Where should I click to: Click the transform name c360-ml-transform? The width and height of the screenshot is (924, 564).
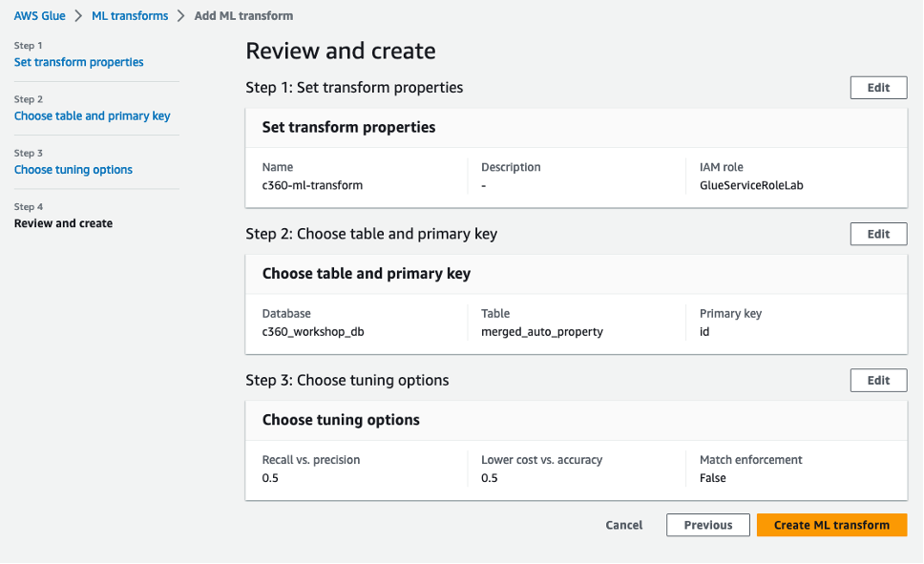[312, 185]
